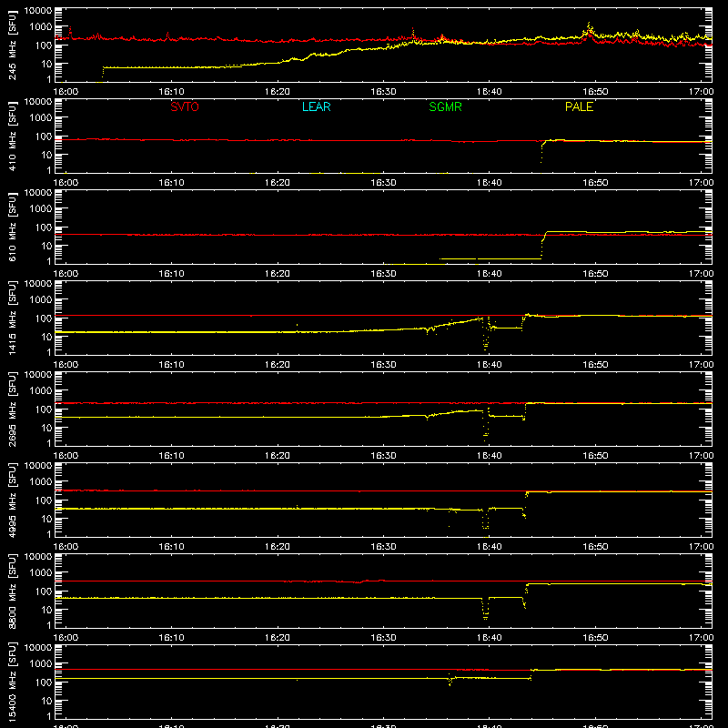The width and height of the screenshot is (728, 728).
Task: Select the 15400 MHz [SFU] axis title
Action: pos(12,682)
